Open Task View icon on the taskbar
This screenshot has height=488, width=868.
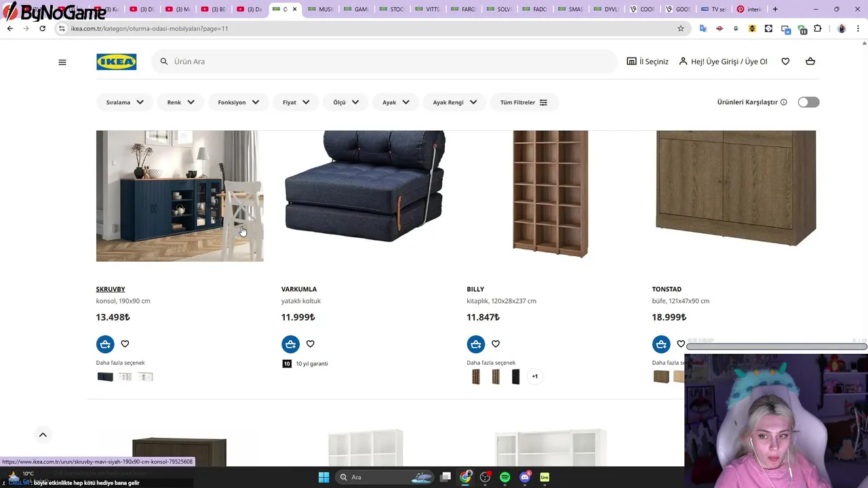click(x=446, y=477)
